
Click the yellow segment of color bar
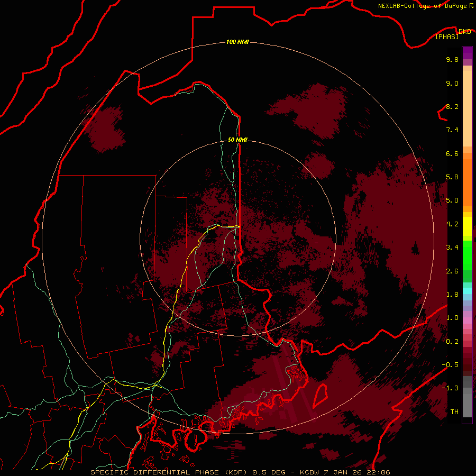(x=467, y=226)
